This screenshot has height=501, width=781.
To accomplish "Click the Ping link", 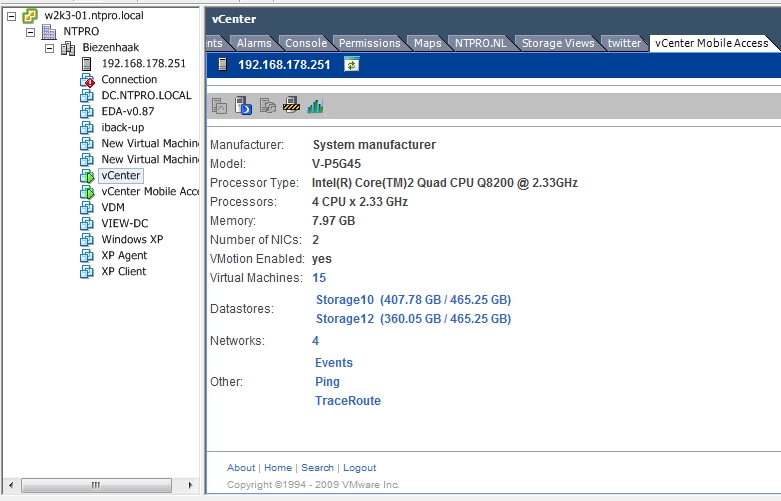I will pyautogui.click(x=327, y=382).
